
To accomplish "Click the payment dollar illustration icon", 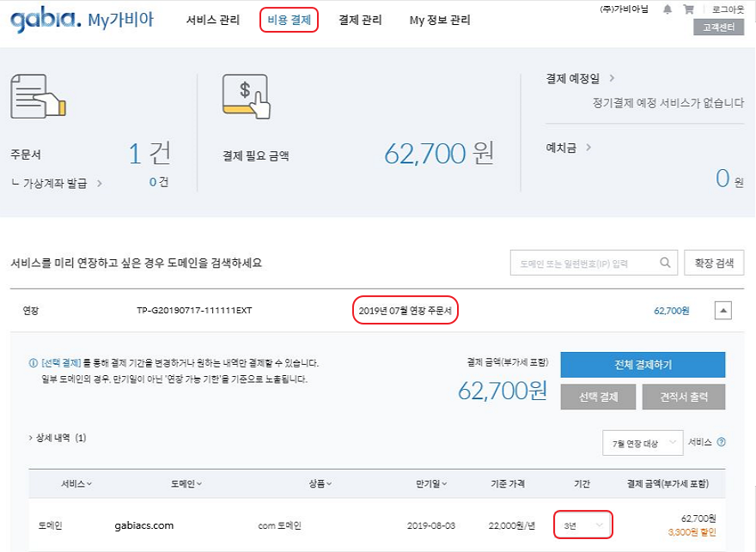I will point(247,96).
